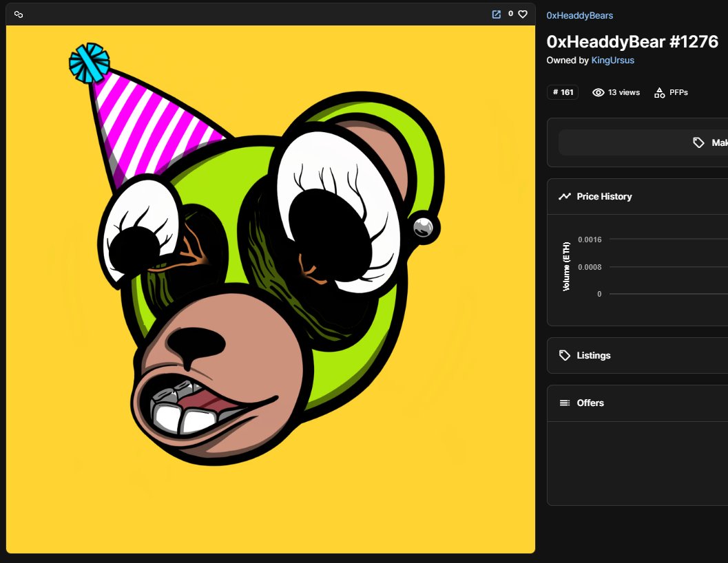Click the PFPs category label
728x563 pixels.
[678, 92]
